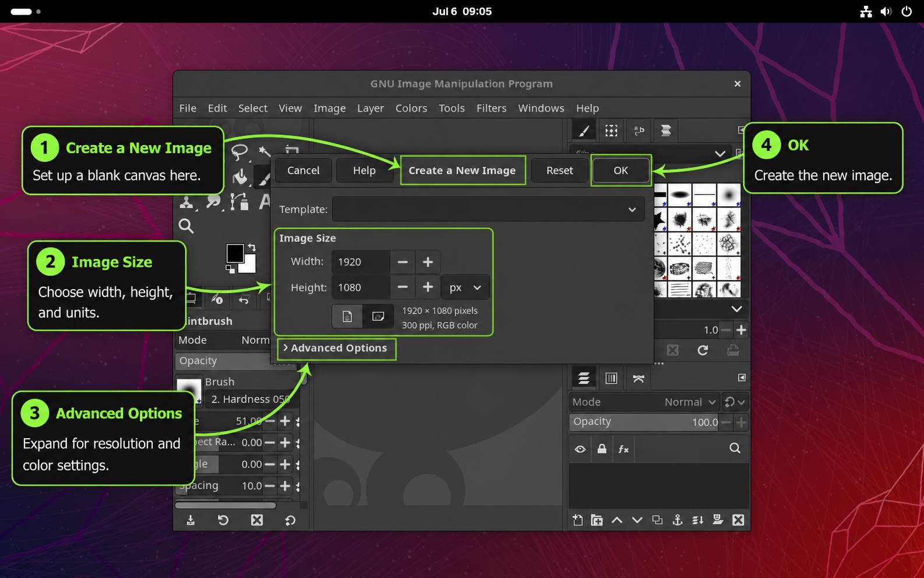Save tool preset icon at tool options bottom
The image size is (924, 578).
point(191,520)
